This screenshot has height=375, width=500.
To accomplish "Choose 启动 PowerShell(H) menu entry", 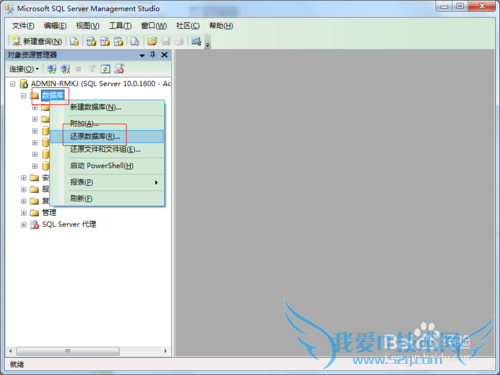I will (x=107, y=166).
